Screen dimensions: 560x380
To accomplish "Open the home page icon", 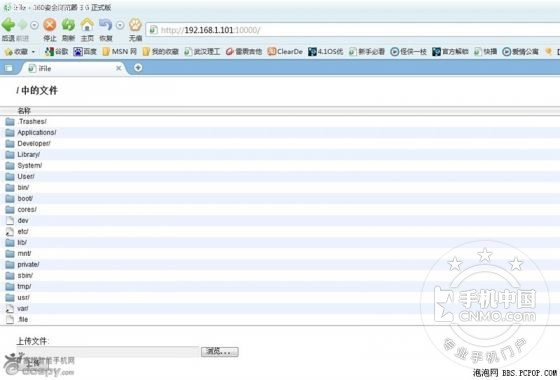I will point(87,25).
